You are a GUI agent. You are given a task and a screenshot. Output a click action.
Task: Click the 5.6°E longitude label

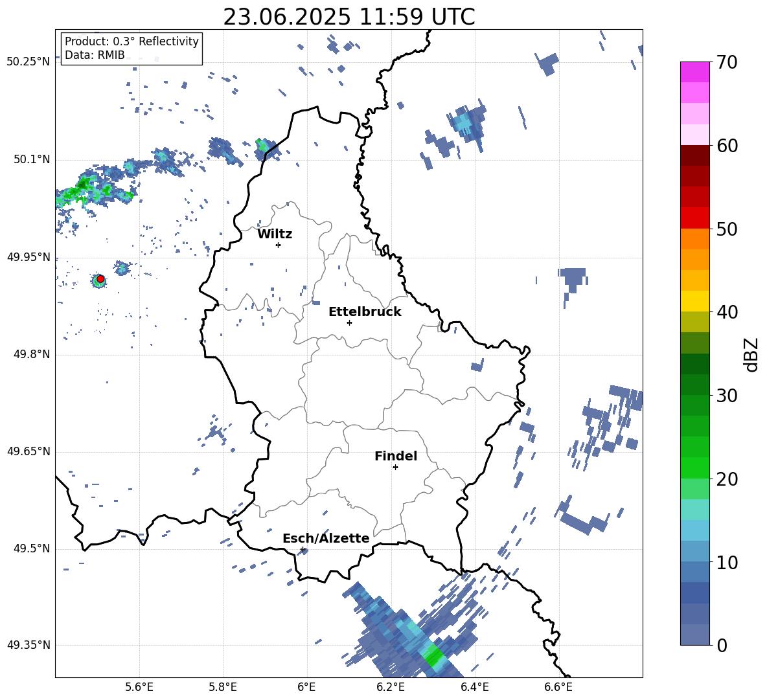(139, 687)
